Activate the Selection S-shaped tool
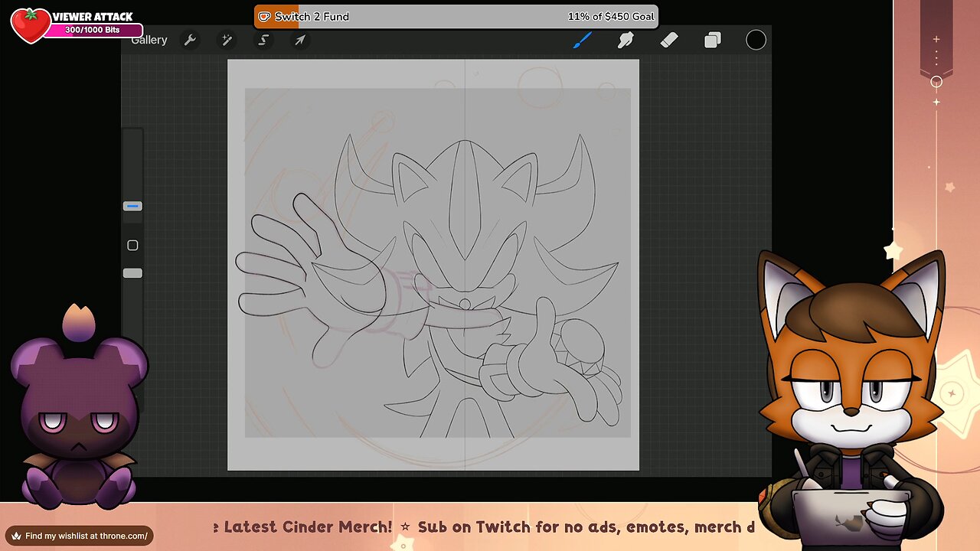 263,40
